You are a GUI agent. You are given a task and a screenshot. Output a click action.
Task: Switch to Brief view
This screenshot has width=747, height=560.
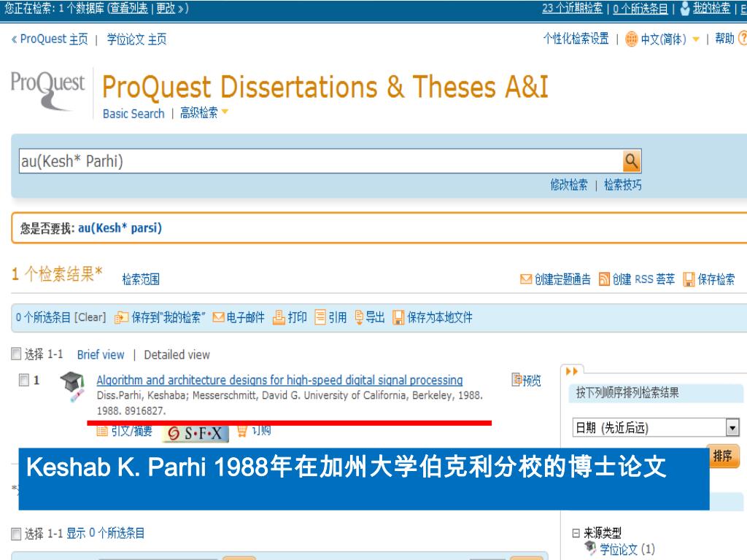pyautogui.click(x=101, y=355)
